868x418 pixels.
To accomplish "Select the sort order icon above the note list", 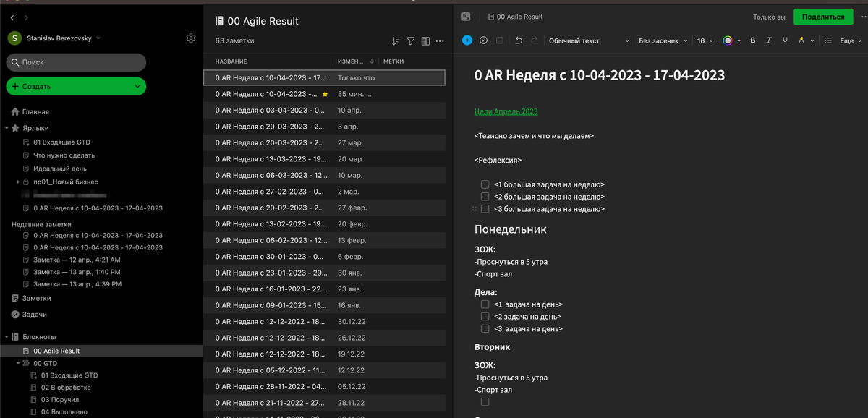I will click(x=397, y=41).
